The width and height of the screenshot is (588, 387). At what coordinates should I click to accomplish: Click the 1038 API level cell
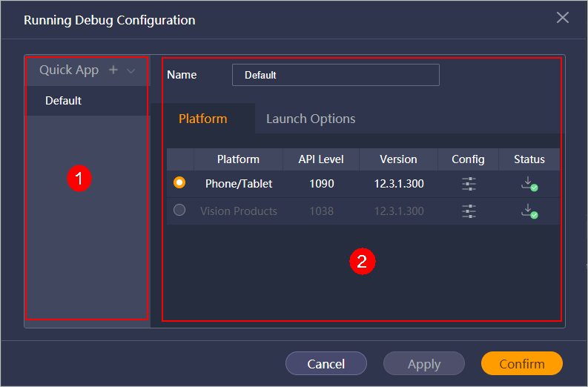coord(321,211)
